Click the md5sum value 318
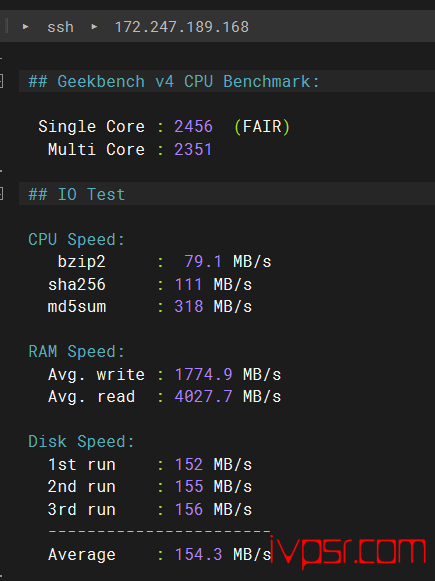The width and height of the screenshot is (435, 581). (x=189, y=307)
